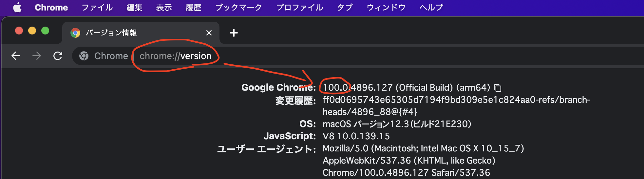Go forward with the forward arrow

(x=37, y=56)
